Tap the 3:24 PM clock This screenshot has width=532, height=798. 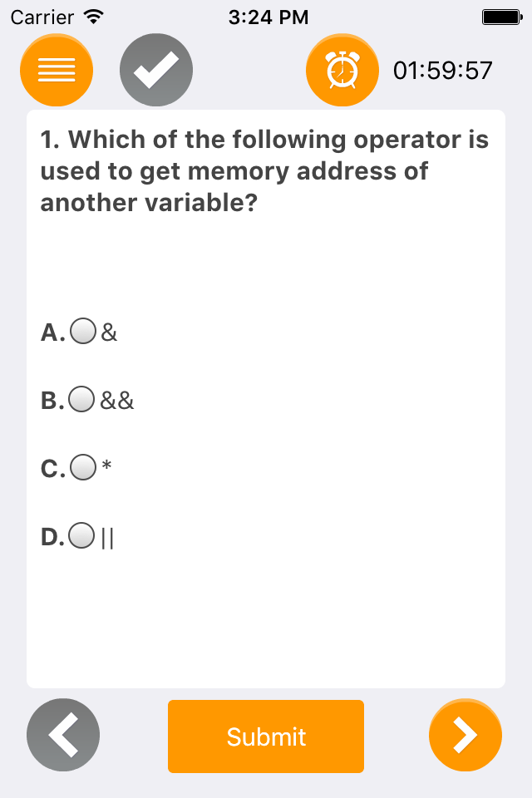point(268,17)
